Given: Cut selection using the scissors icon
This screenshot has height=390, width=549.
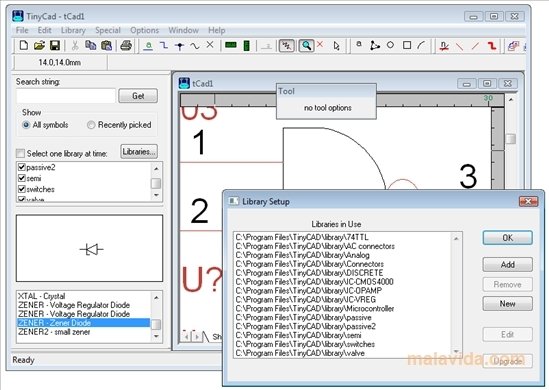Looking at the screenshot, I should point(75,46).
